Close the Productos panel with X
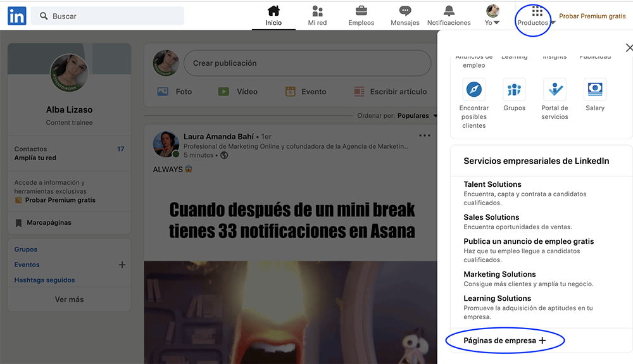This screenshot has width=633, height=364. pos(629,47)
